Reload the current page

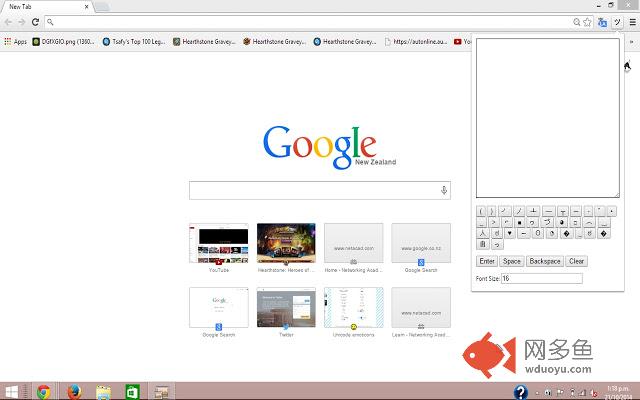[36, 22]
